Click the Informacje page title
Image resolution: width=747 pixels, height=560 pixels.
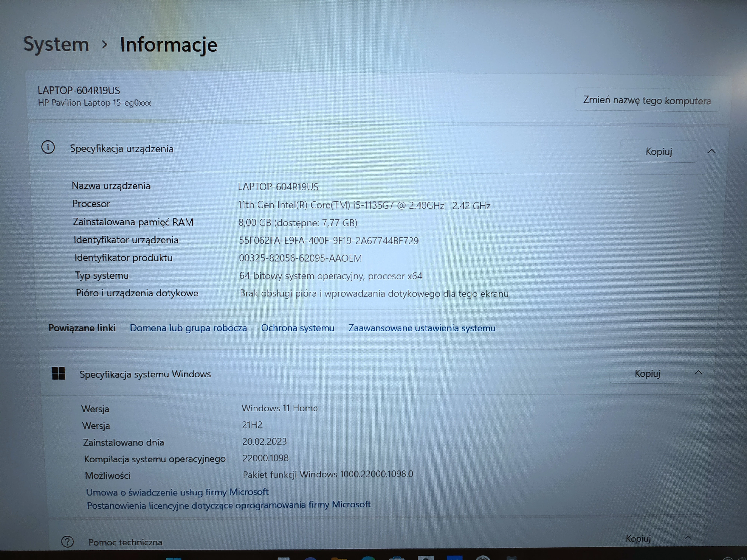(x=168, y=45)
